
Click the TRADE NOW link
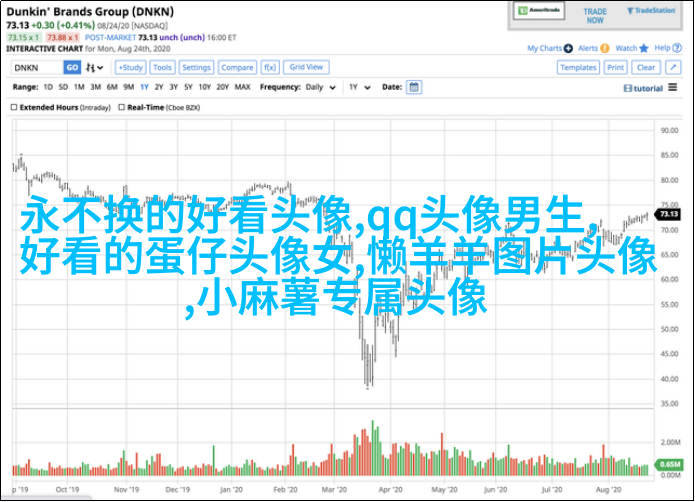[594, 16]
